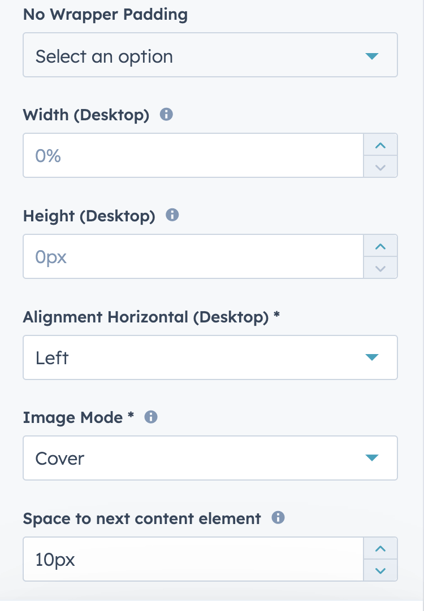
Task: Open the Image Mode dropdown showing Cover
Action: click(210, 458)
